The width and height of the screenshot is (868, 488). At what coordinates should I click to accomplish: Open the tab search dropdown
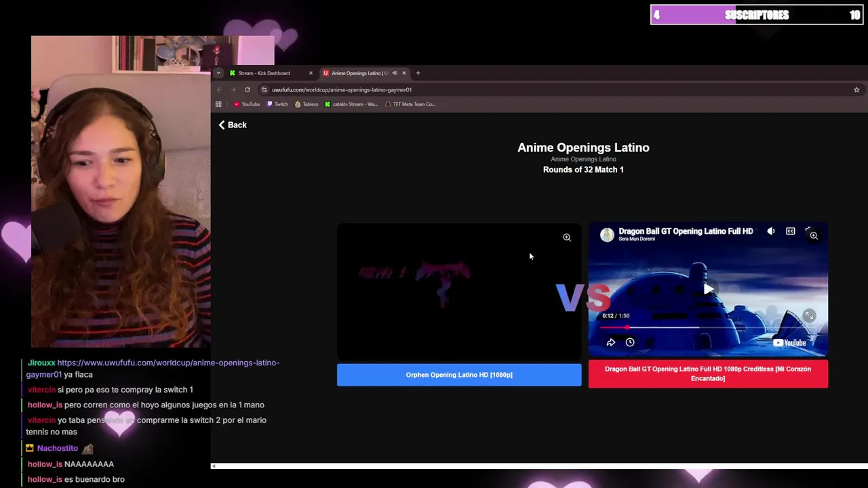218,73
